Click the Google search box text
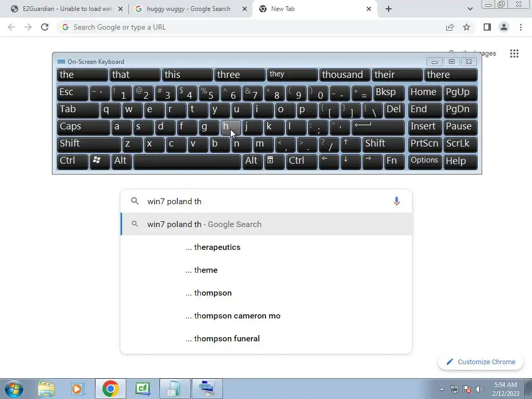Image resolution: width=532 pixels, height=399 pixels. pyautogui.click(x=174, y=201)
